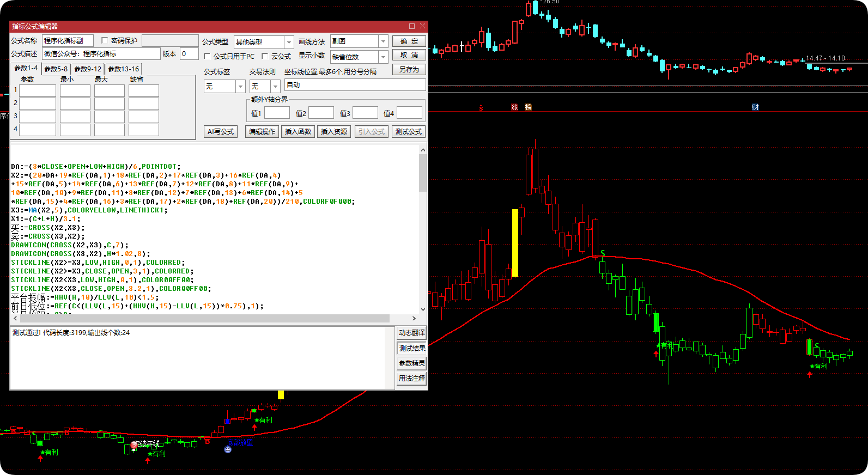This screenshot has width=868, height=475.
Task: Enable the 公式只用于PC checkbox
Action: coord(207,56)
